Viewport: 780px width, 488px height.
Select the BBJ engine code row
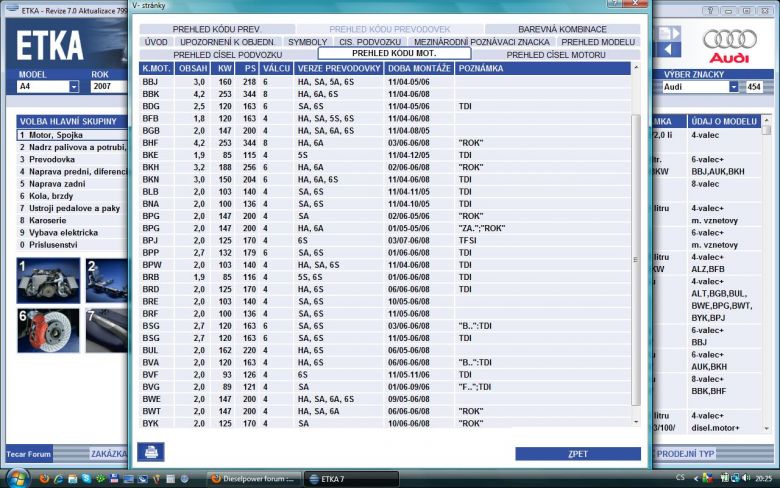(385, 82)
